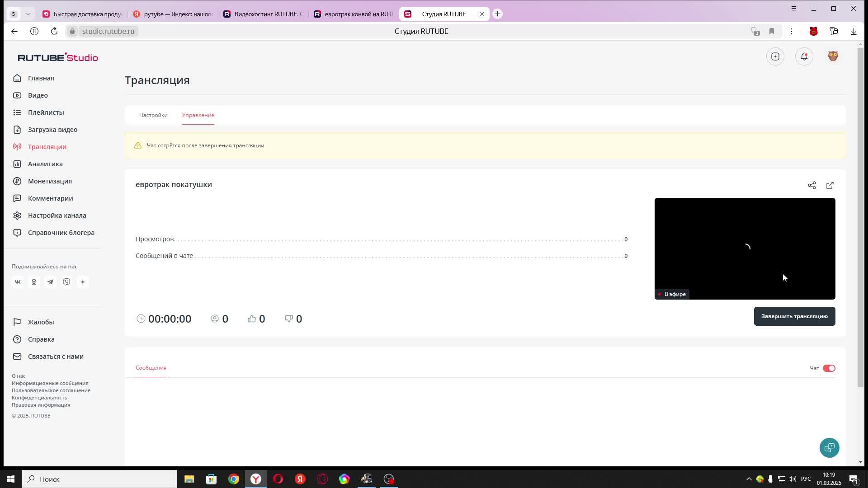The width and height of the screenshot is (868, 488).
Task: Expand the tab list dropdown arrow
Action: (28, 14)
